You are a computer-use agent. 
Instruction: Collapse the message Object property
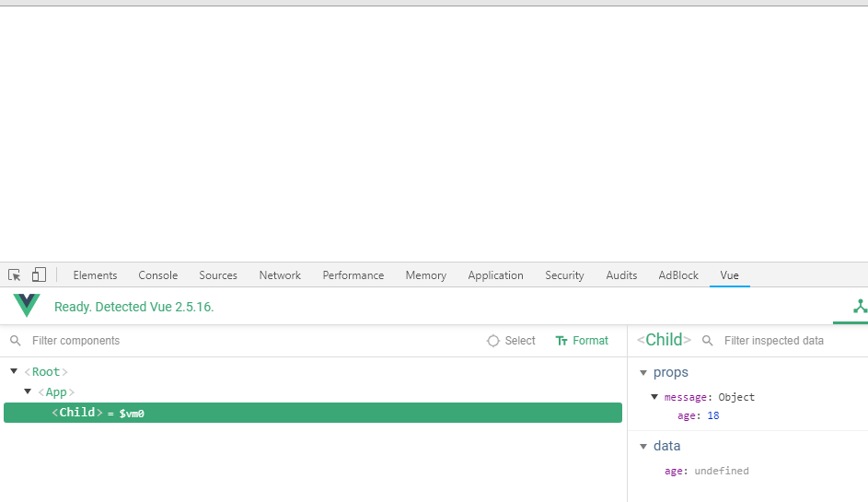coord(654,397)
